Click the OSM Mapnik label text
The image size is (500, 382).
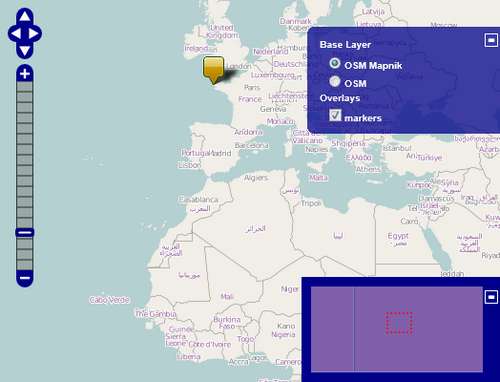tap(373, 66)
